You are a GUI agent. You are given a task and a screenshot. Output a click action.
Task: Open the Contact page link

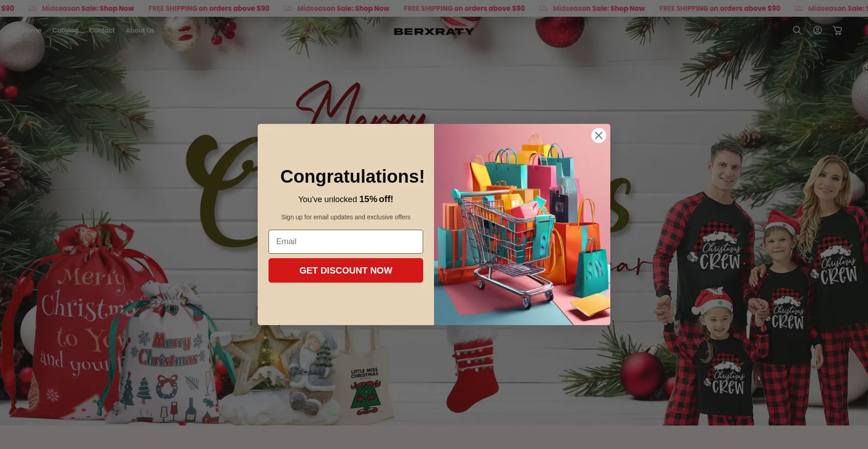[102, 30]
